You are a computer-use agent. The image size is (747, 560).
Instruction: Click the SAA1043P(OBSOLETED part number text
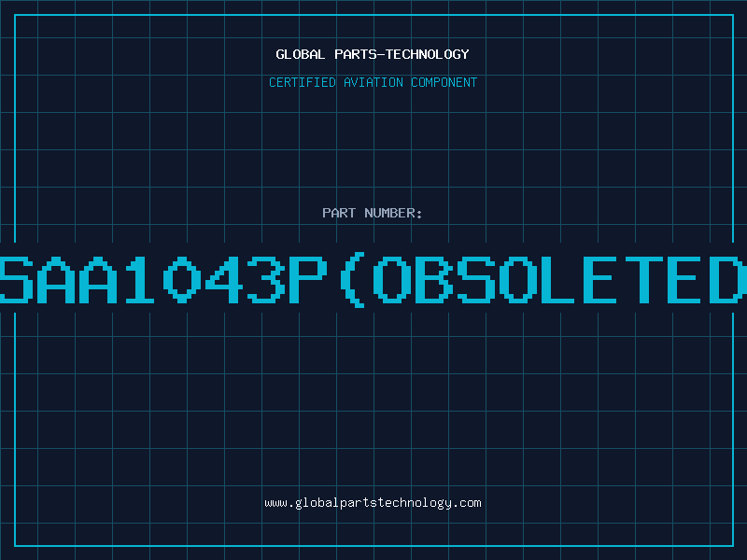373,279
